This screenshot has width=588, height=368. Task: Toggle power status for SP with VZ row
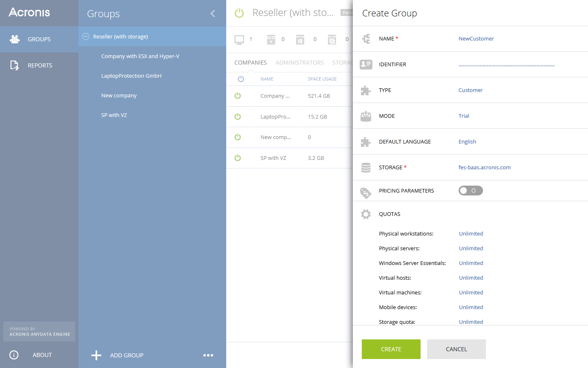coord(238,158)
